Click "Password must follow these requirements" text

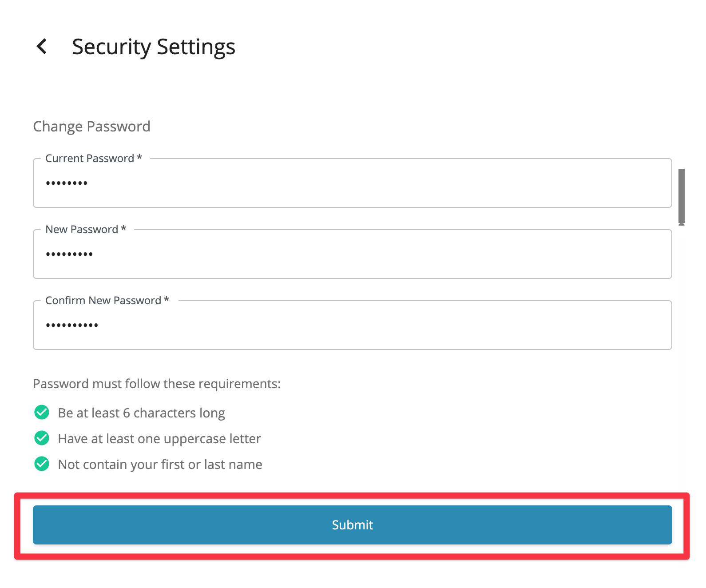click(157, 384)
